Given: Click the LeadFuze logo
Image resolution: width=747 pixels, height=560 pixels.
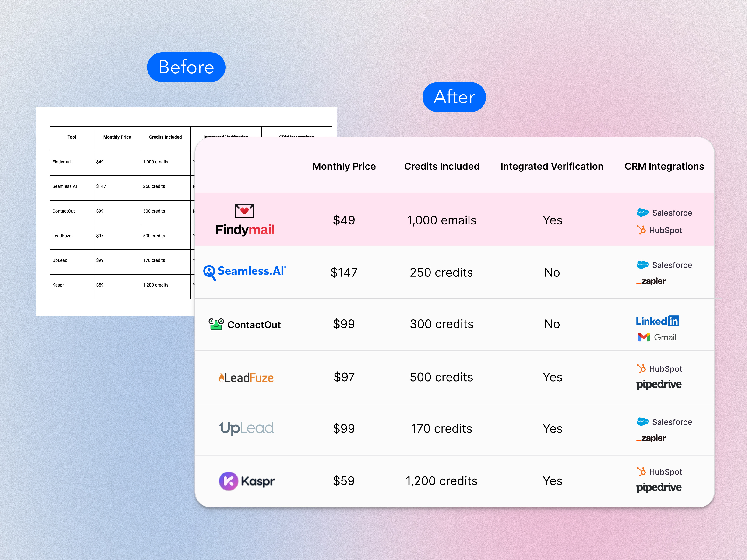Looking at the screenshot, I should (246, 377).
